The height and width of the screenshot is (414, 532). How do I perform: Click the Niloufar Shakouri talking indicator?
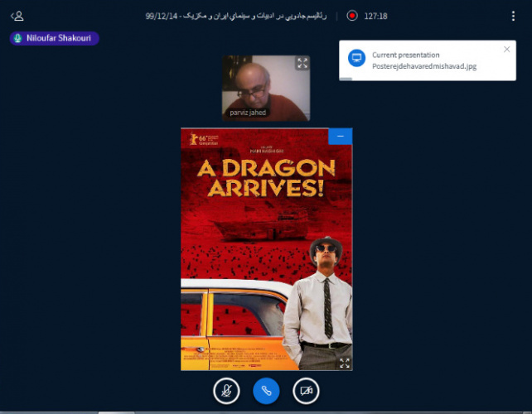pos(55,38)
